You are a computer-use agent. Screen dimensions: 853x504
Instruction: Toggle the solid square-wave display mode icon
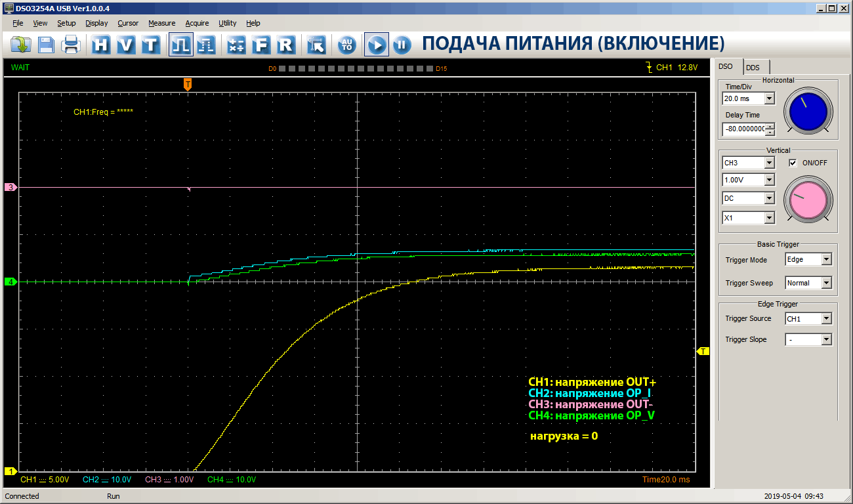point(180,45)
